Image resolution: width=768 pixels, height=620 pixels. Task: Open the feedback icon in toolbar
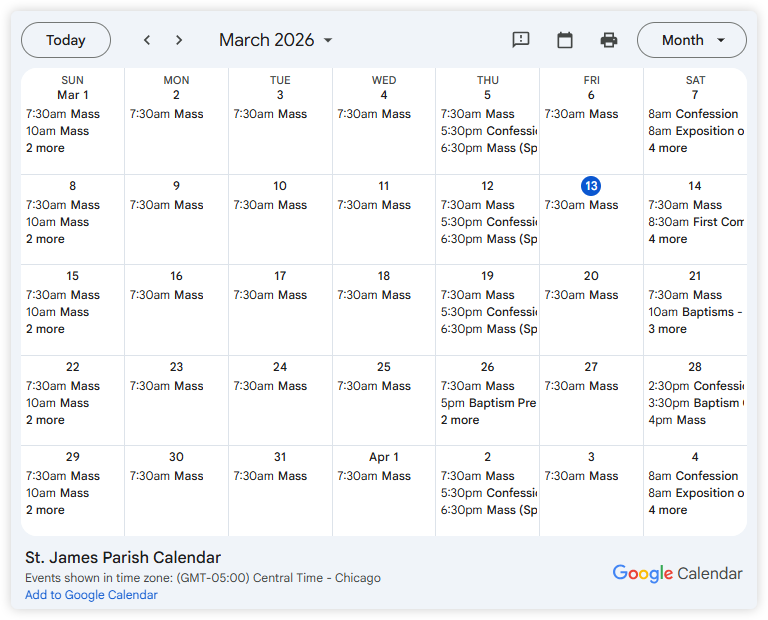tap(521, 40)
